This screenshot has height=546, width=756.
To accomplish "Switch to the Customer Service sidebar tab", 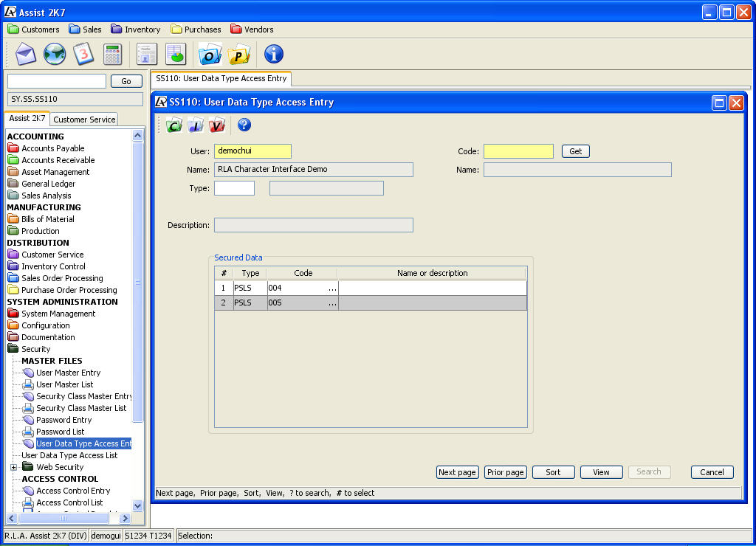I will coord(84,119).
